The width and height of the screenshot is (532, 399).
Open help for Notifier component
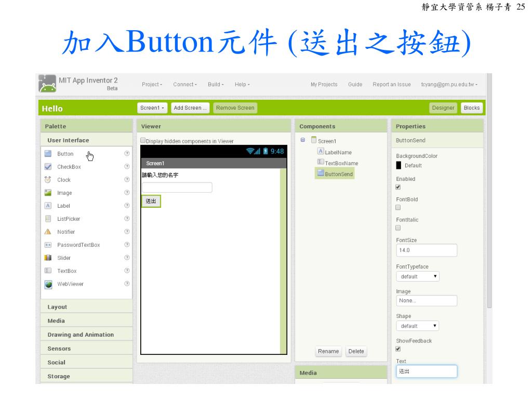point(127,231)
